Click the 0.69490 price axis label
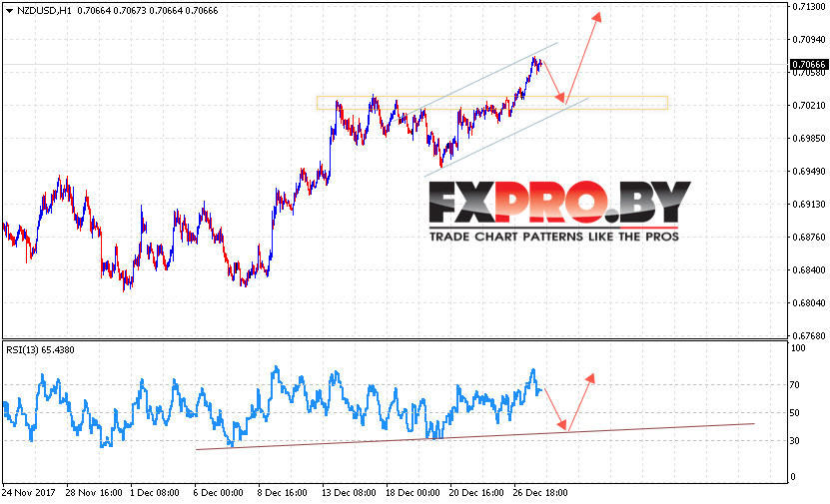Screen dimensions: 830x504 (x=809, y=172)
